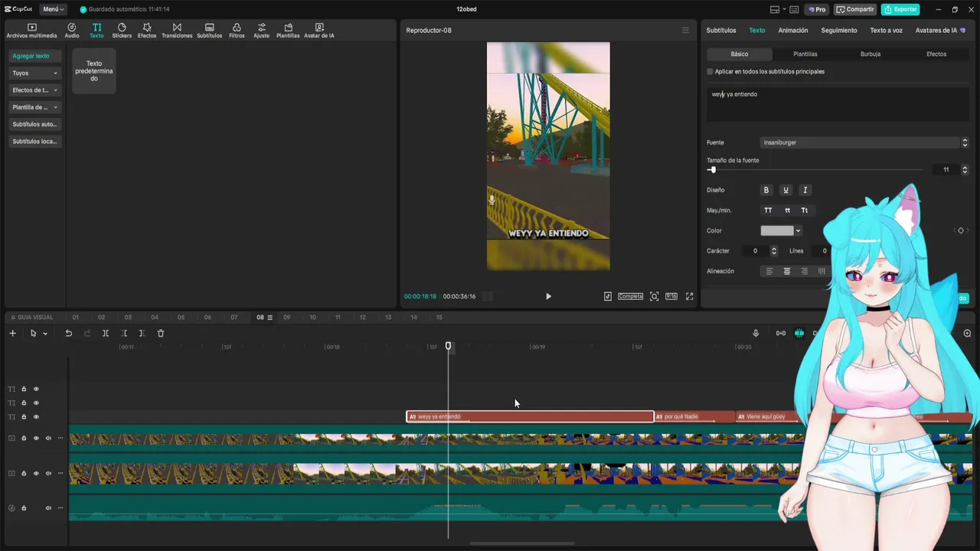The height and width of the screenshot is (551, 980).
Task: Click the Exportar button
Action: pyautogui.click(x=900, y=9)
